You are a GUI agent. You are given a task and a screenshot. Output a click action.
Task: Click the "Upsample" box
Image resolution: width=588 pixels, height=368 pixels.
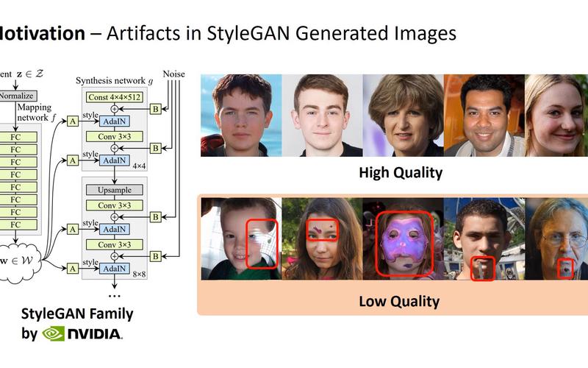(115, 190)
